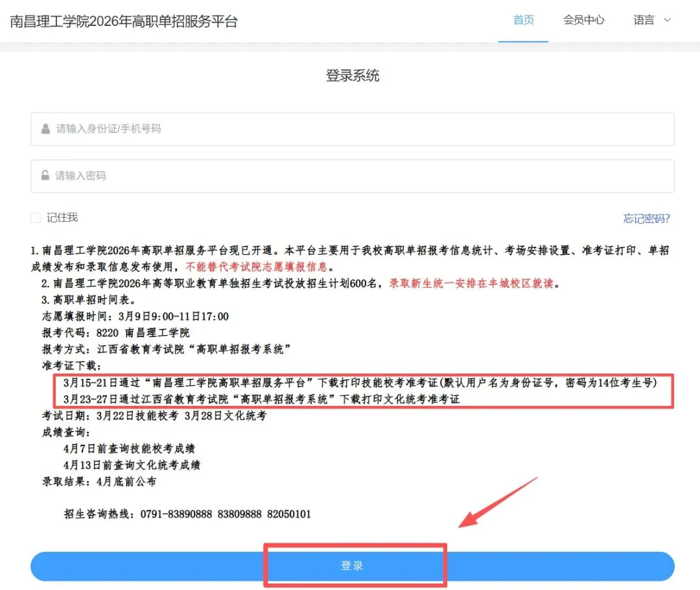The height and width of the screenshot is (590, 700).
Task: Click the line starting 报考方式:江西省教育考试院
Action: pyautogui.click(x=166, y=349)
